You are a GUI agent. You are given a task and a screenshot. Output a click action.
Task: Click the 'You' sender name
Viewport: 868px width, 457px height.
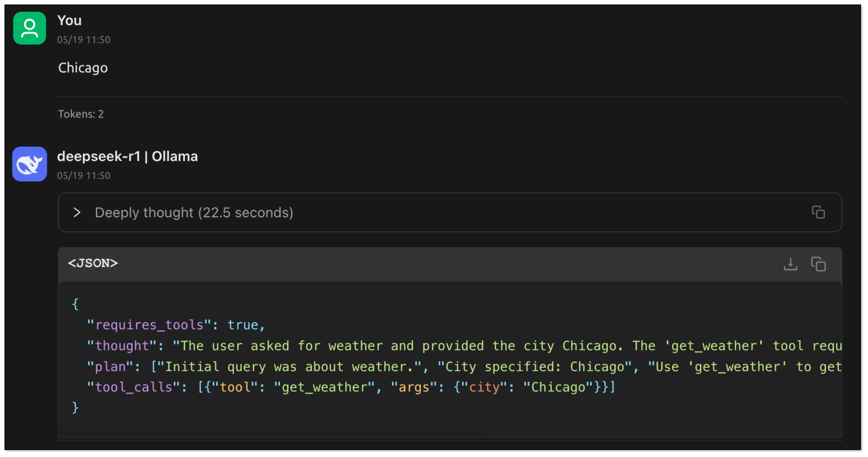pos(69,21)
